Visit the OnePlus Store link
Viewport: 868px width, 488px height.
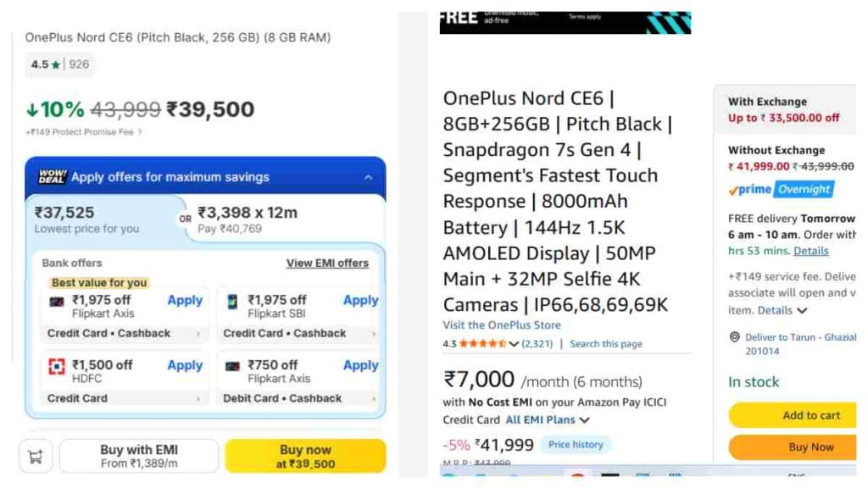tap(502, 325)
